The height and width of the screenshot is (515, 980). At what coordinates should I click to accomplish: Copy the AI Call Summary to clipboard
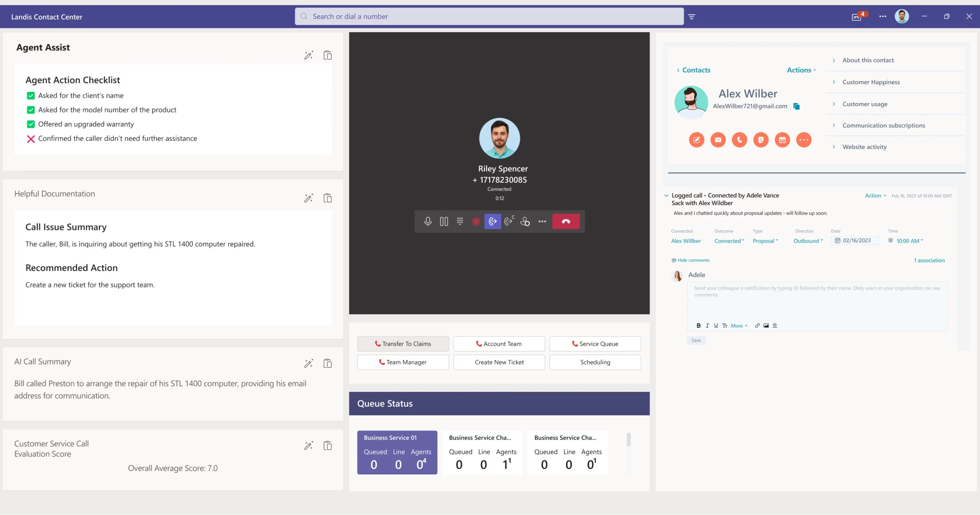(327, 363)
